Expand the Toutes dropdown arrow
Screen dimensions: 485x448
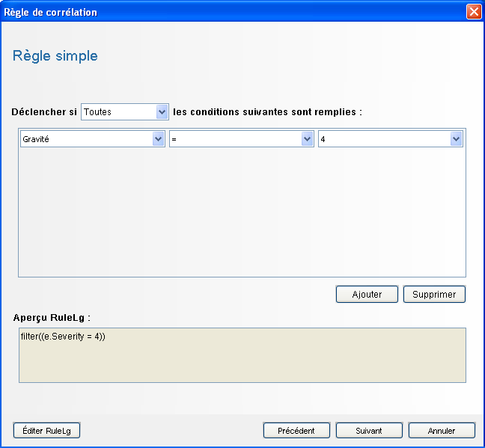162,112
